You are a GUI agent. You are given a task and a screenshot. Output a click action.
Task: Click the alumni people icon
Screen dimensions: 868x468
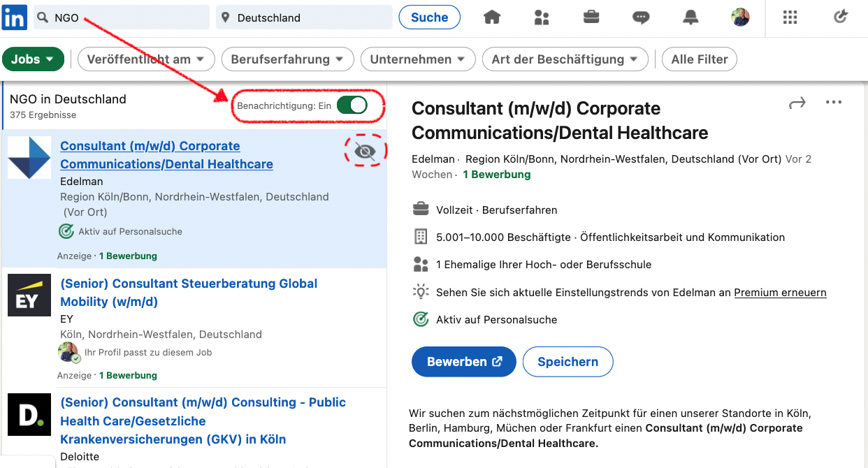pyautogui.click(x=421, y=264)
